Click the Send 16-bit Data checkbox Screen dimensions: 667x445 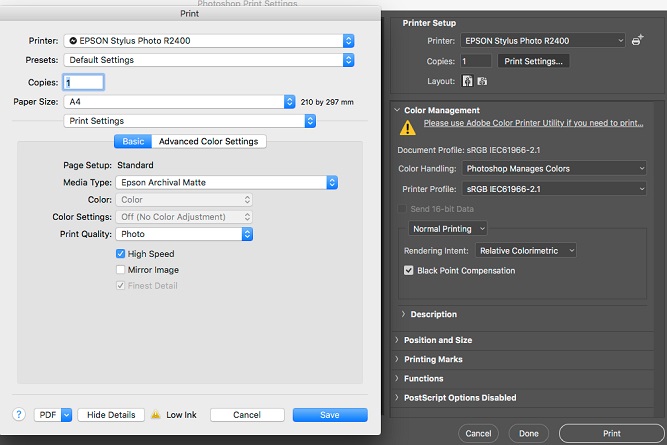point(402,209)
